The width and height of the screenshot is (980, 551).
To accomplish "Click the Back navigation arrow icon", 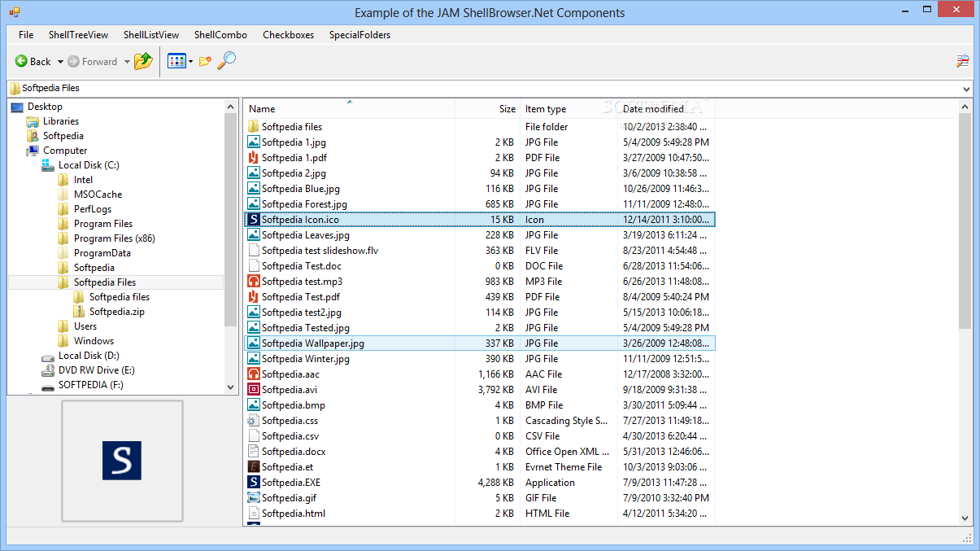I will tap(21, 61).
